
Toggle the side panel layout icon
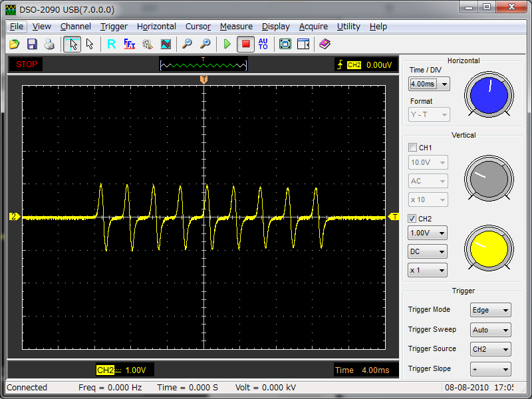tap(303, 44)
